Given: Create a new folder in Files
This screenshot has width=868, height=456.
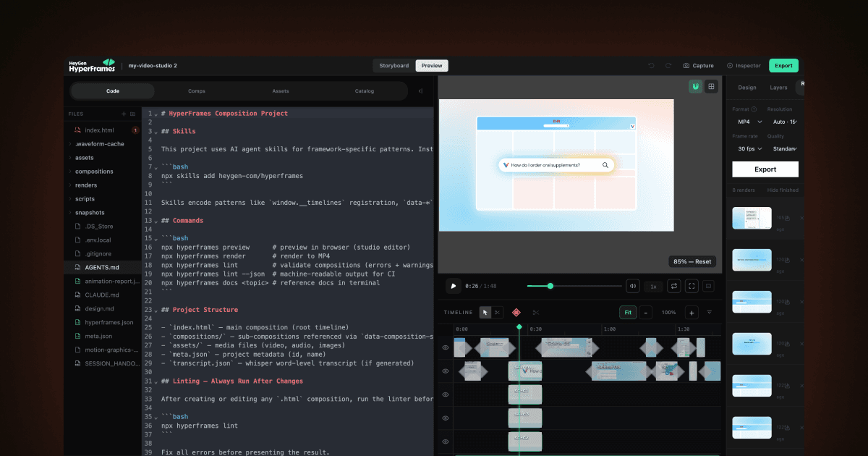Looking at the screenshot, I should coord(133,114).
